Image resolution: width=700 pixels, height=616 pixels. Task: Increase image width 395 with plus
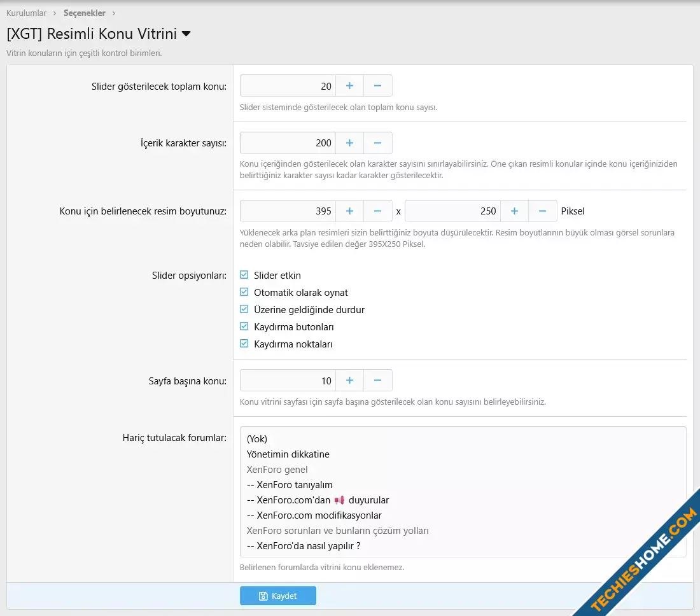[x=349, y=211]
